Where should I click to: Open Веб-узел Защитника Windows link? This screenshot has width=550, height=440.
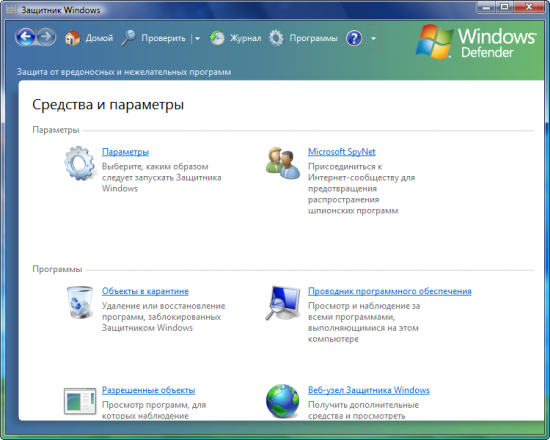pyautogui.click(x=369, y=390)
